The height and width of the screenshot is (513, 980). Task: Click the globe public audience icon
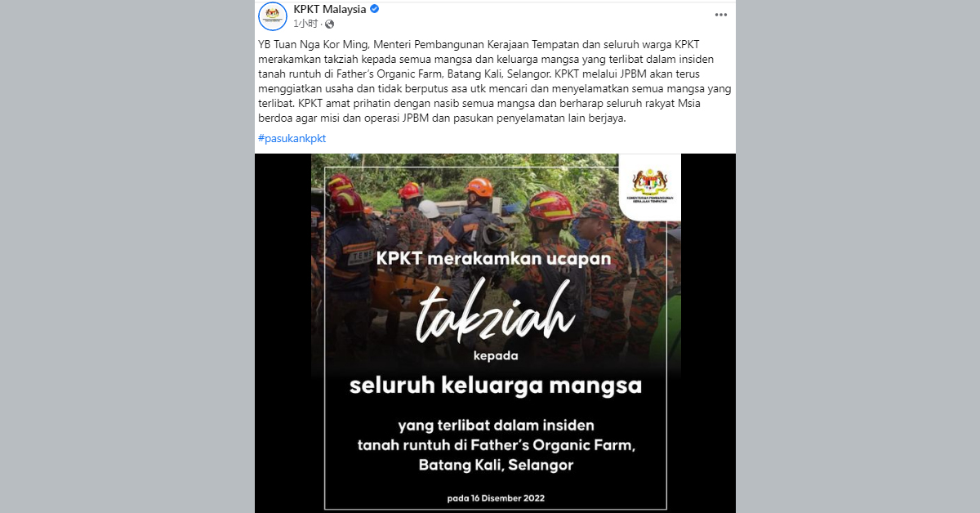click(x=332, y=24)
